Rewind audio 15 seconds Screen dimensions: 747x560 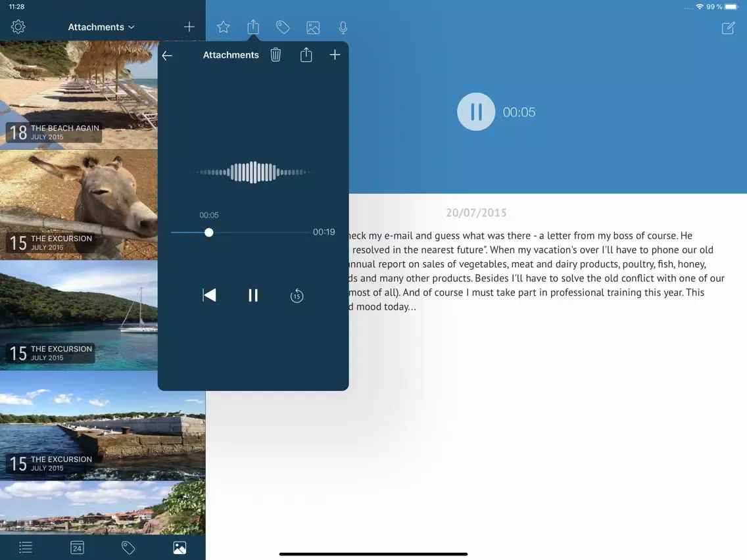click(297, 296)
